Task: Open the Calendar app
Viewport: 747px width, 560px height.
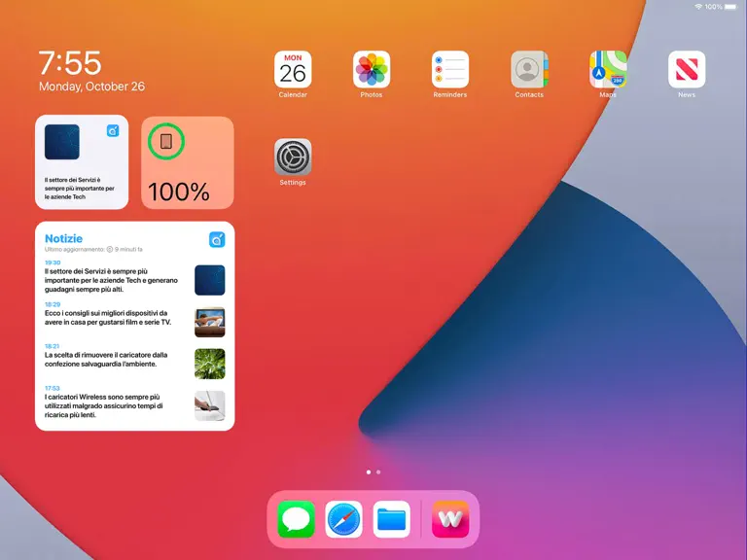Action: (x=293, y=70)
